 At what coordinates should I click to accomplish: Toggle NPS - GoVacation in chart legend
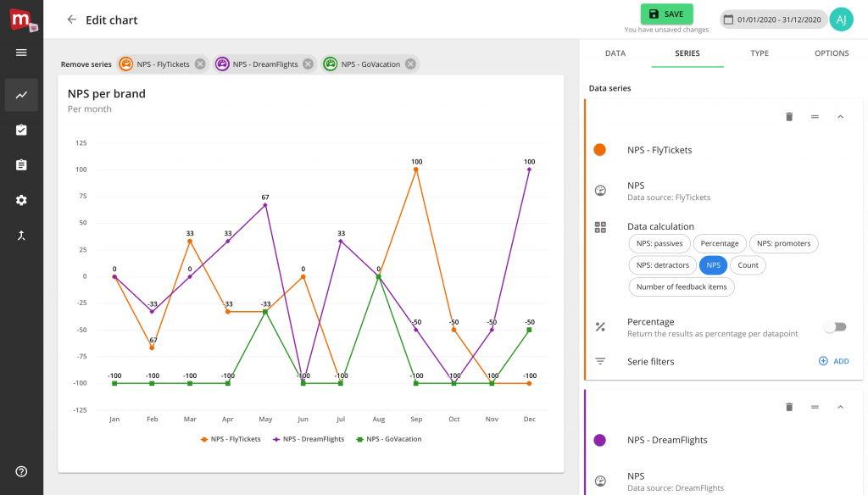click(x=388, y=439)
